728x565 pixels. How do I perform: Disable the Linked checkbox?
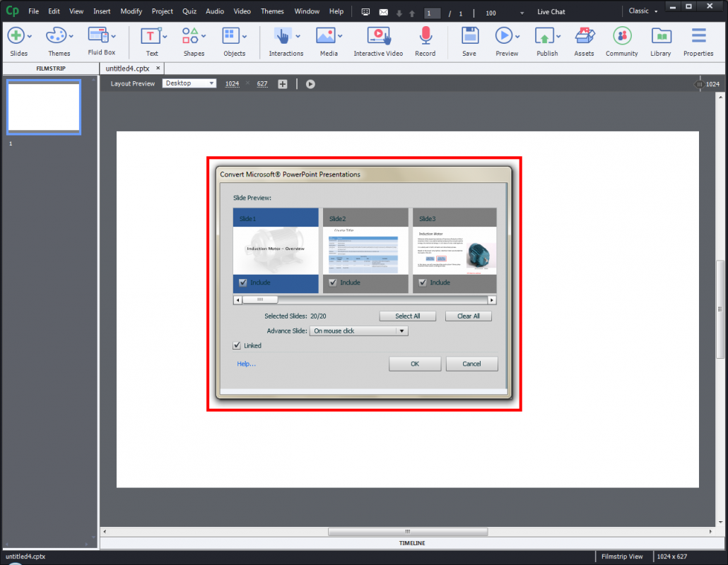[238, 345]
